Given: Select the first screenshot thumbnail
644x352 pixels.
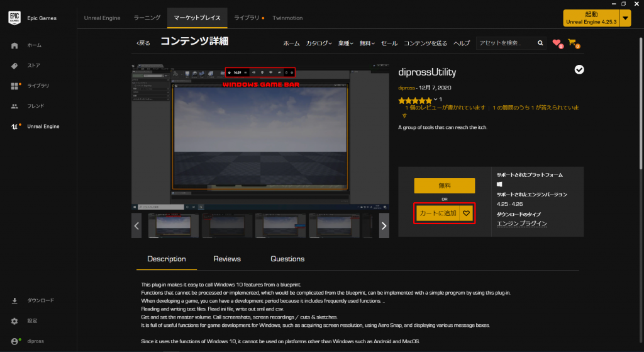Looking at the screenshot, I should coord(174,225).
